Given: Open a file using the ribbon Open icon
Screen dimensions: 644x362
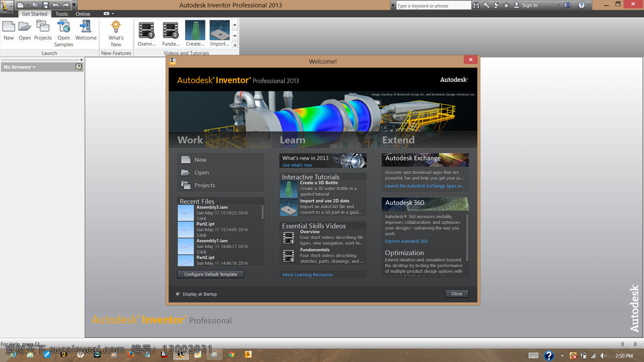Looking at the screenshot, I should pos(25,26).
